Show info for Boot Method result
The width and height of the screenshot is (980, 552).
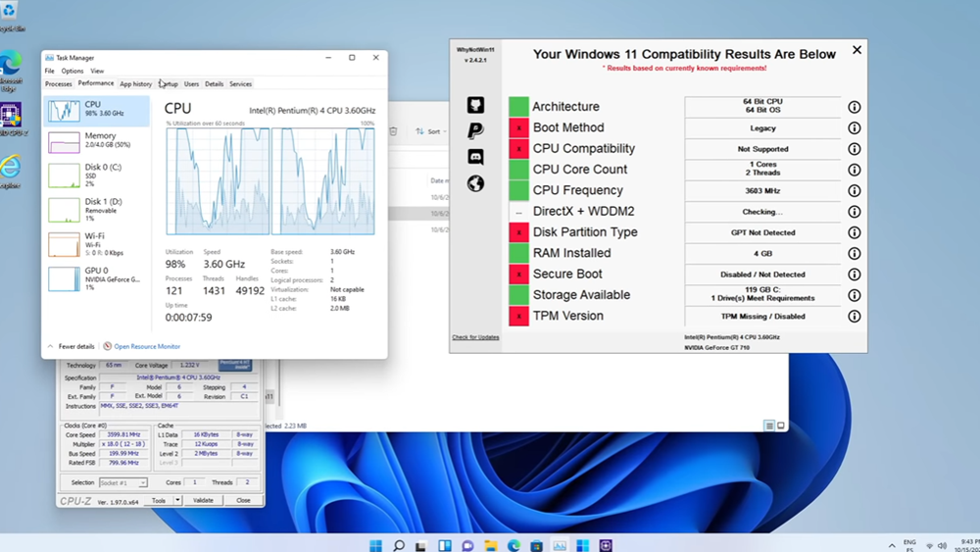click(854, 128)
